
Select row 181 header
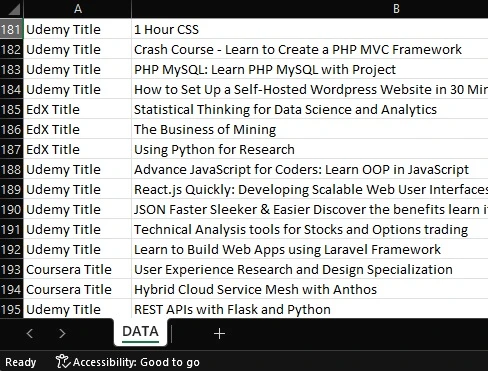[x=11, y=29]
